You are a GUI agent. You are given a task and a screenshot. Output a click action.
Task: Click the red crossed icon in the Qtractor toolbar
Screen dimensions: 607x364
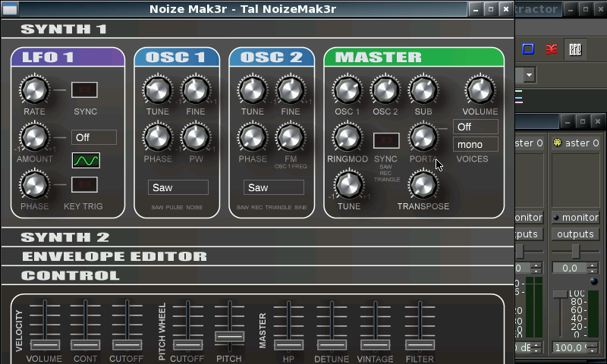552,49
